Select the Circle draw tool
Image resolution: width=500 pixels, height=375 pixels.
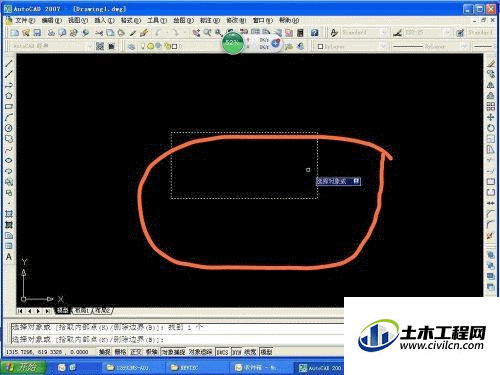[x=9, y=128]
